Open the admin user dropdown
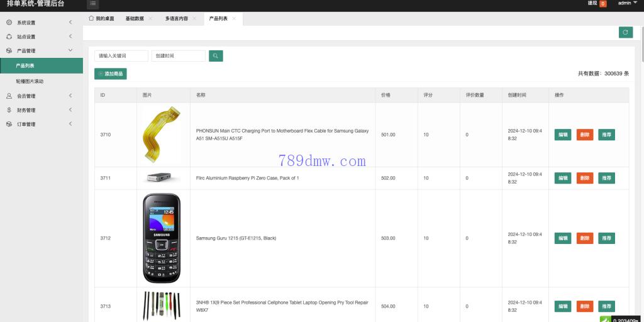The width and height of the screenshot is (644, 322). pyautogui.click(x=626, y=3)
